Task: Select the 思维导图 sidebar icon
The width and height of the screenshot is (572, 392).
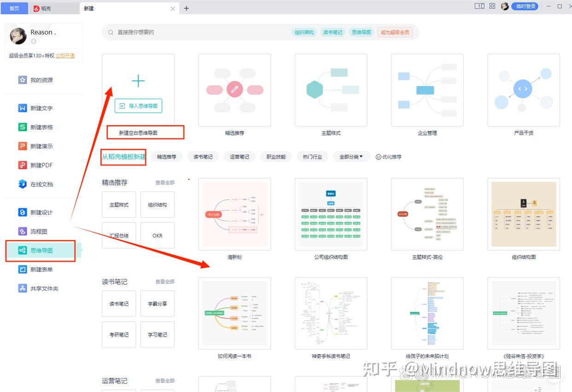Action: click(23, 250)
